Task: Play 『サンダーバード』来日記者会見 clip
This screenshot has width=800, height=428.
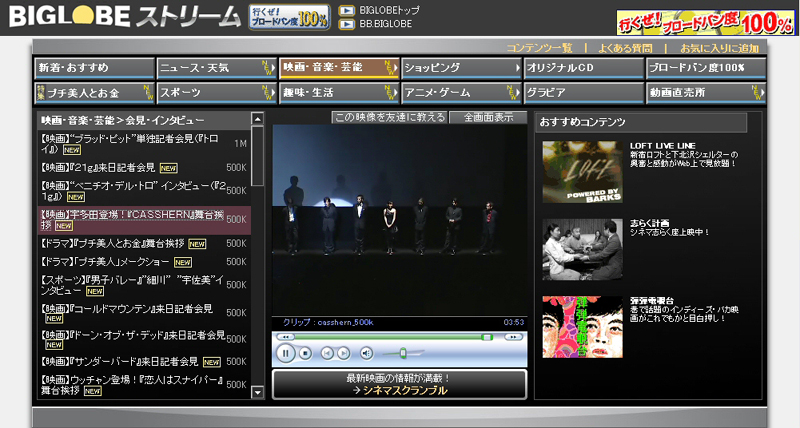Action: [144, 362]
